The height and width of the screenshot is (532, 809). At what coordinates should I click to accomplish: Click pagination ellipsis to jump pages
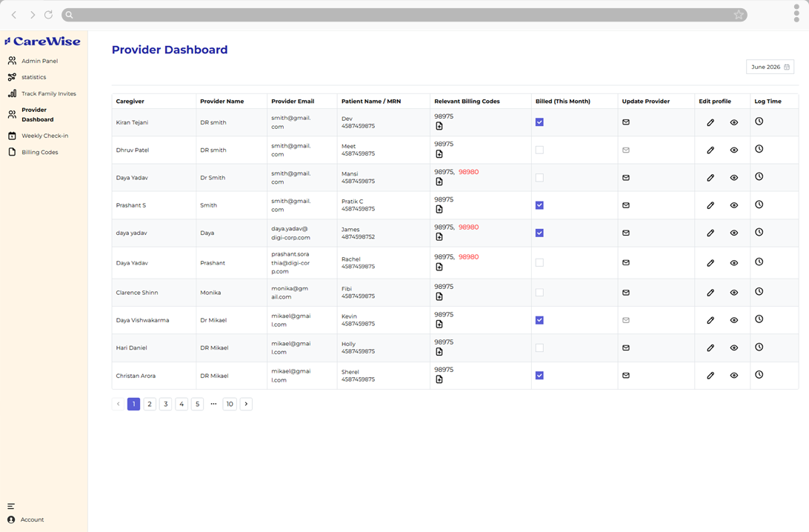point(213,404)
